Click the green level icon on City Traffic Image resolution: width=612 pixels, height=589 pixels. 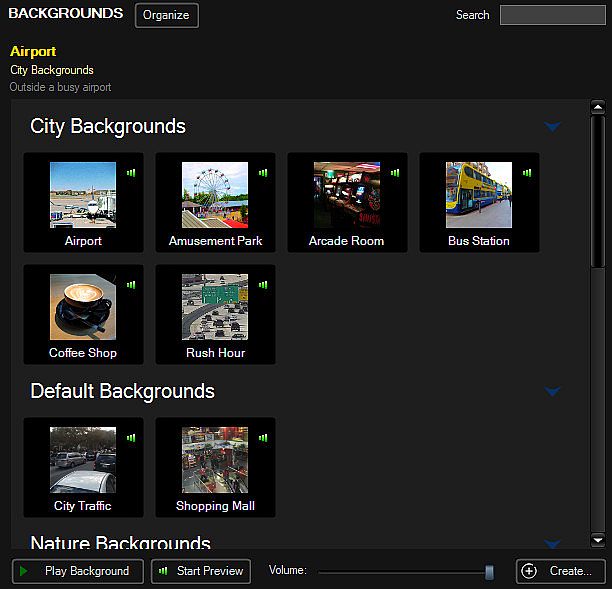tap(131, 438)
